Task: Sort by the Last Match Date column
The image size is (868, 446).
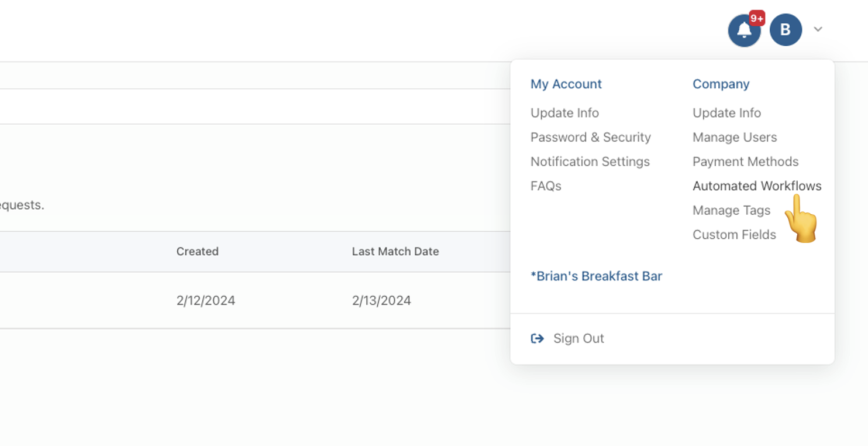Action: [395, 252]
